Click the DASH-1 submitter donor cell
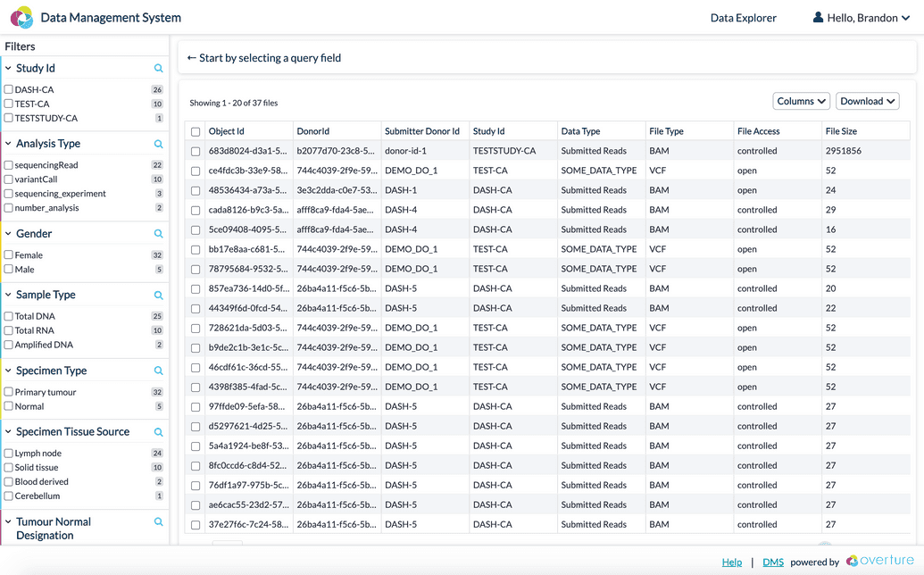Viewport: 924px width, 575px height. [401, 190]
